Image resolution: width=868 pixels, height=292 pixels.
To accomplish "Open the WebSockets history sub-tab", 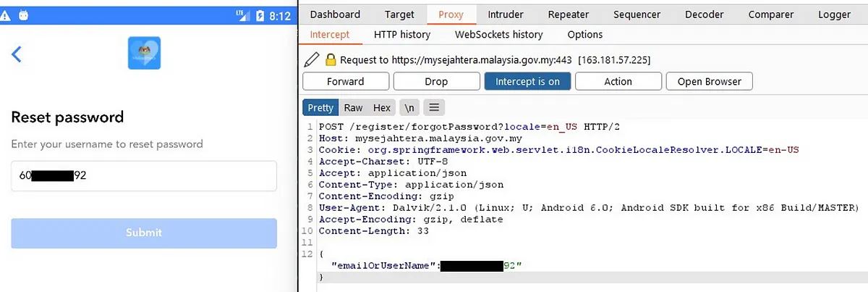I will [x=498, y=34].
